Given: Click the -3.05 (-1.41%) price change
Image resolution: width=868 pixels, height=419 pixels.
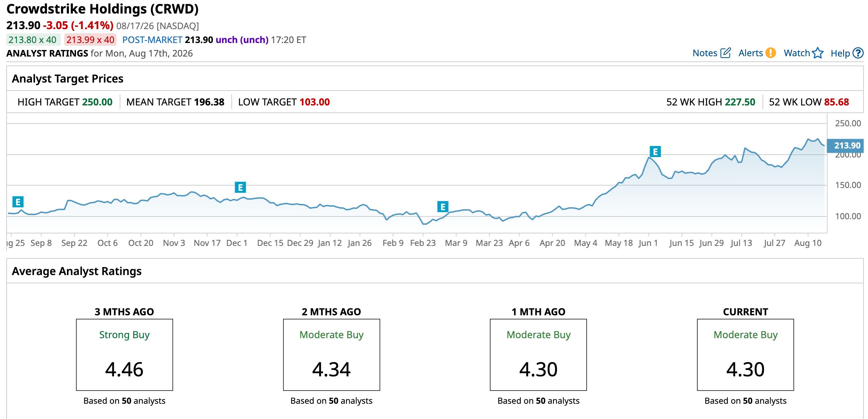Looking at the screenshot, I should click(x=78, y=25).
